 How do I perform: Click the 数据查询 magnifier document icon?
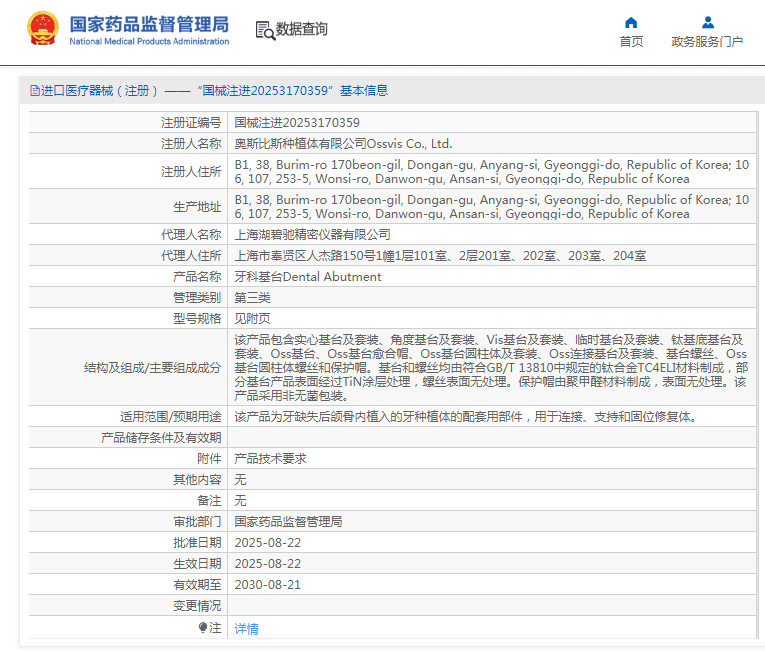pyautogui.click(x=265, y=30)
